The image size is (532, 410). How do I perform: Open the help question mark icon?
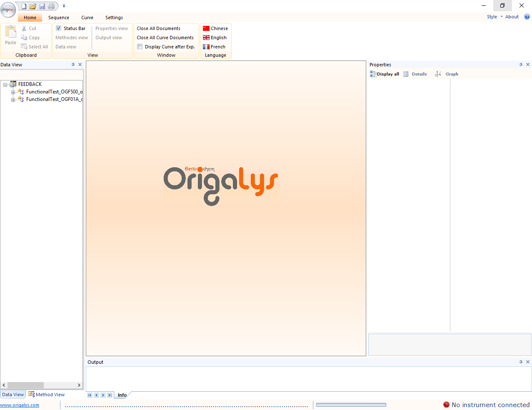pos(527,17)
